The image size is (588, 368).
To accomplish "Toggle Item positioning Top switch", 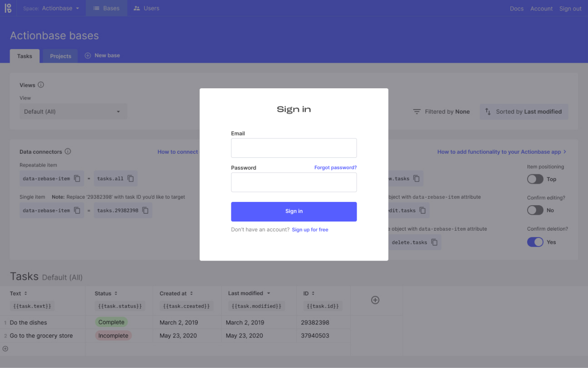I will (x=535, y=179).
